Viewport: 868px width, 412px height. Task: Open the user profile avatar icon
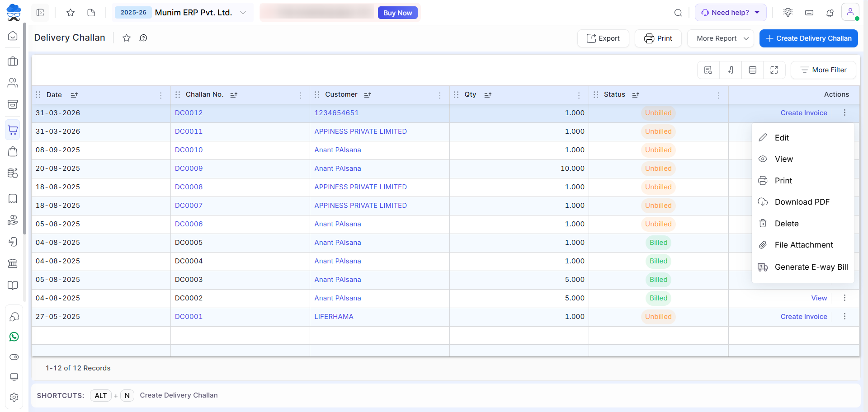[850, 12]
